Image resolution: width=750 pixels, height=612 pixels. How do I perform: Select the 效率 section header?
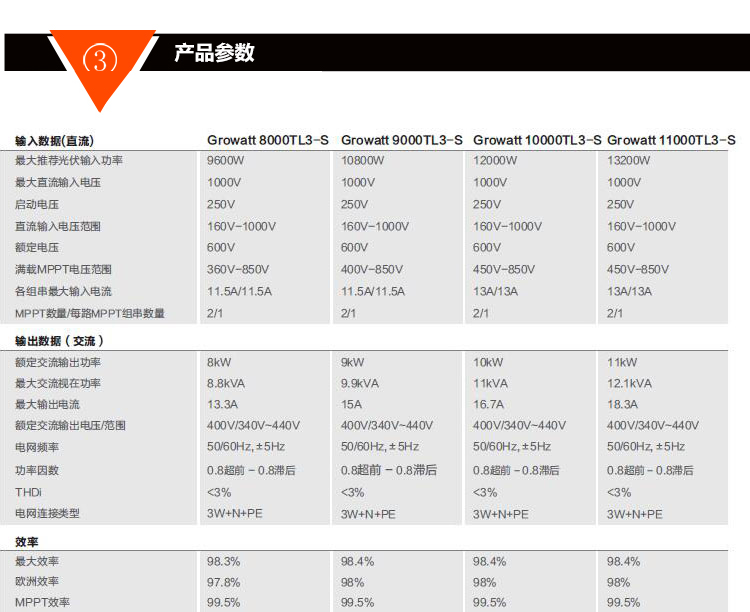27,542
